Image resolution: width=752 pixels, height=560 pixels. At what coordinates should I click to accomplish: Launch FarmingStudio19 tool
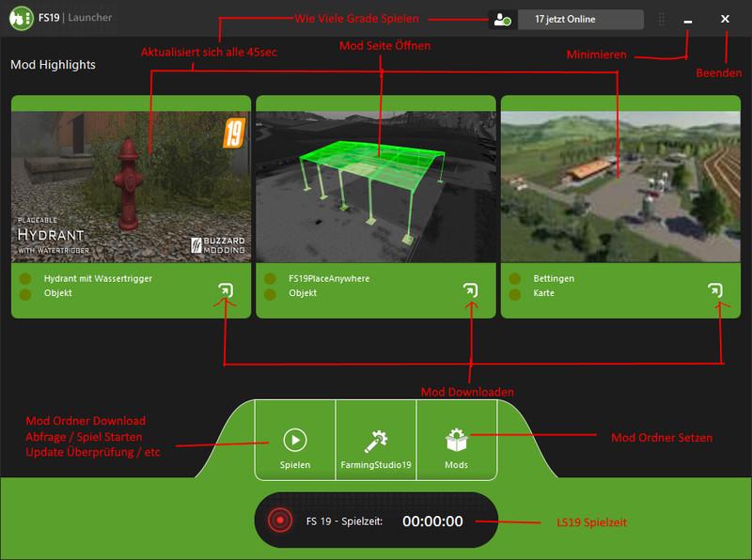[x=375, y=448]
